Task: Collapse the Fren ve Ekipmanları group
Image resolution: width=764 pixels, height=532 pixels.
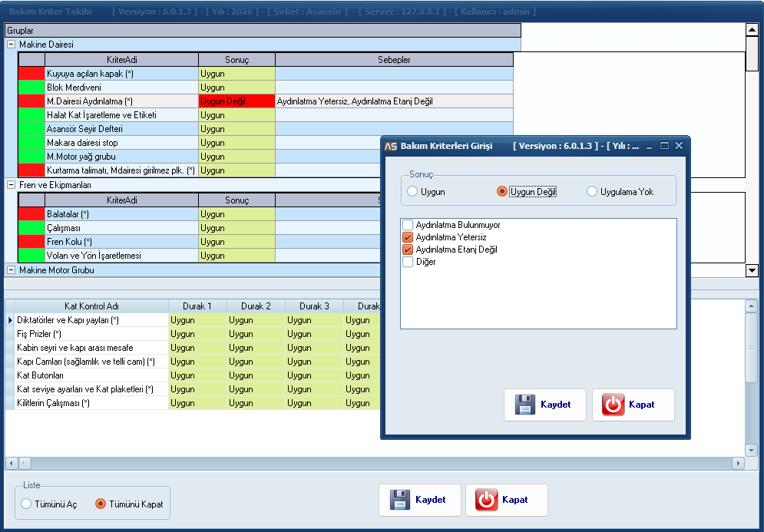Action: (12, 185)
